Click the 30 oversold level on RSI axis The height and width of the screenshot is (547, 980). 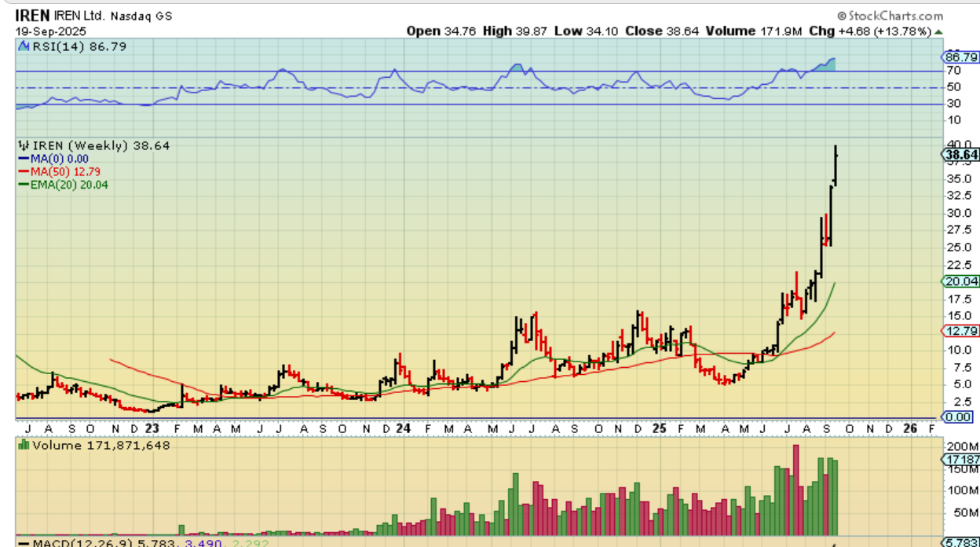954,104
